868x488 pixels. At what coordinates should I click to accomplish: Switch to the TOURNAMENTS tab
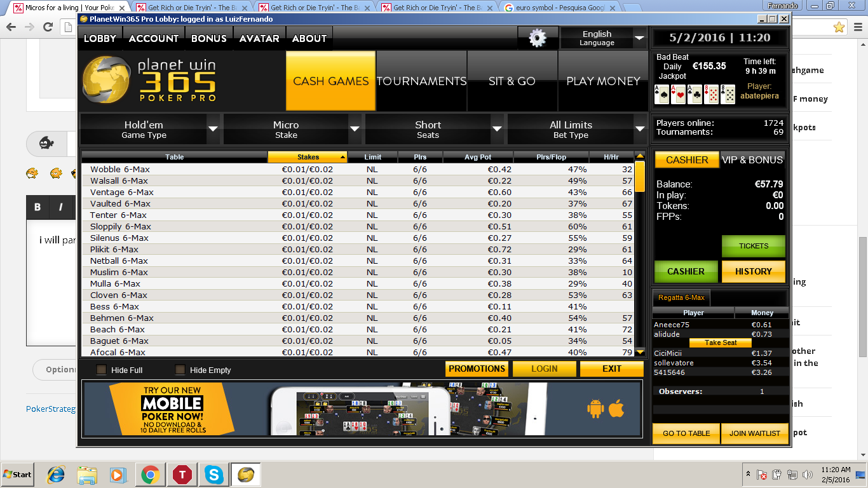[422, 81]
